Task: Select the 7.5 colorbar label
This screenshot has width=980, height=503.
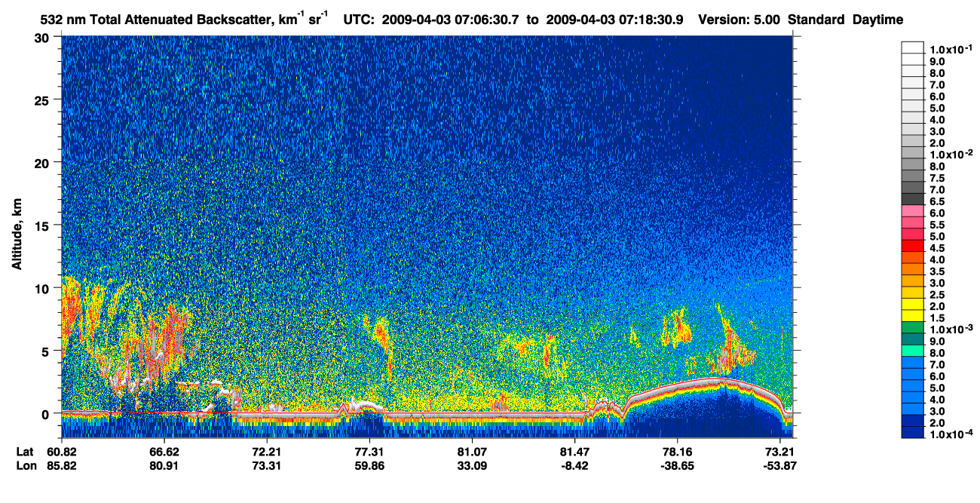Action: click(938, 178)
